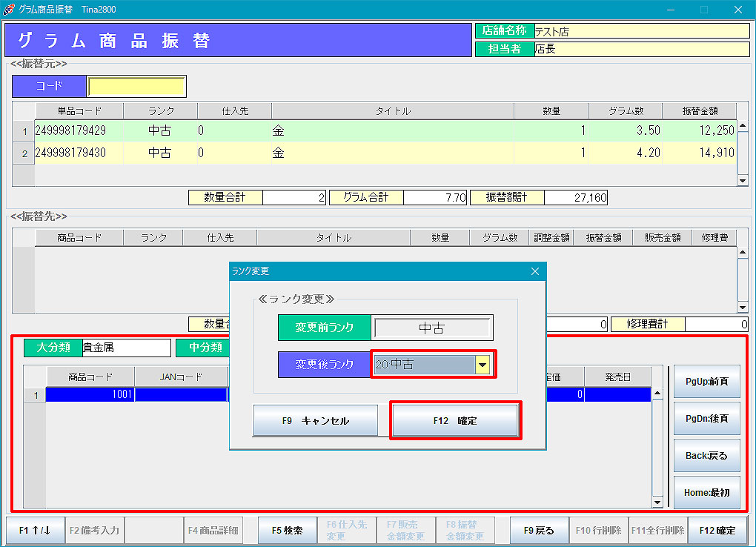
Task: Click F12 確定 in the rank change dialog
Action: [x=455, y=420]
